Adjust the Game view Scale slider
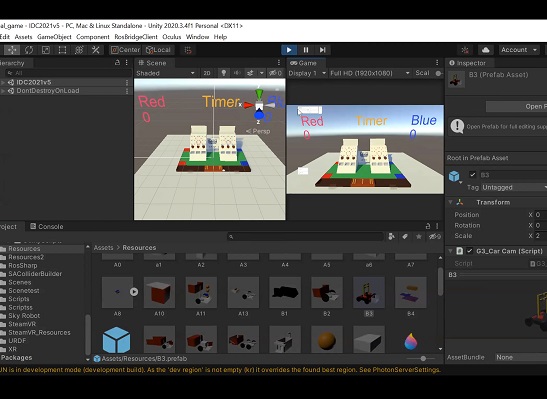 click(x=439, y=73)
